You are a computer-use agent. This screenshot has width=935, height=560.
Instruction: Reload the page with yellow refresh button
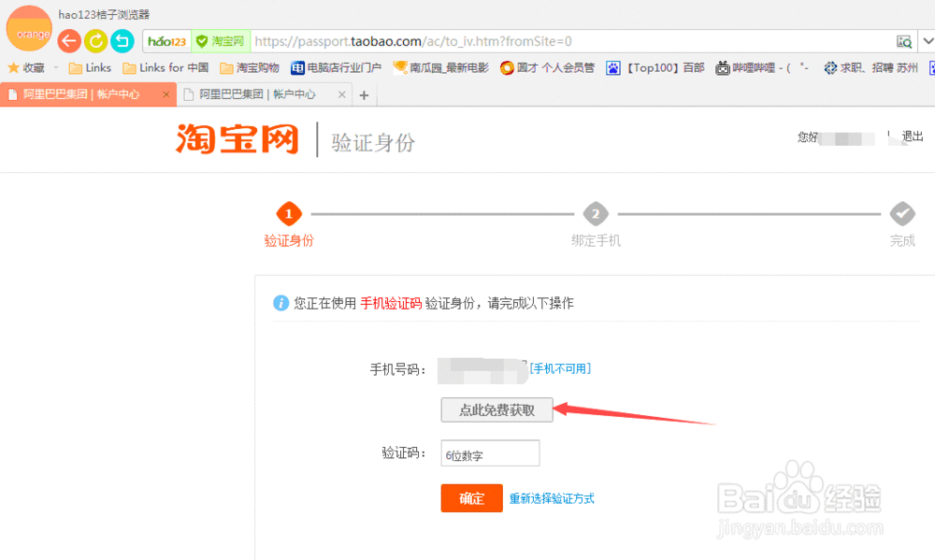95,41
